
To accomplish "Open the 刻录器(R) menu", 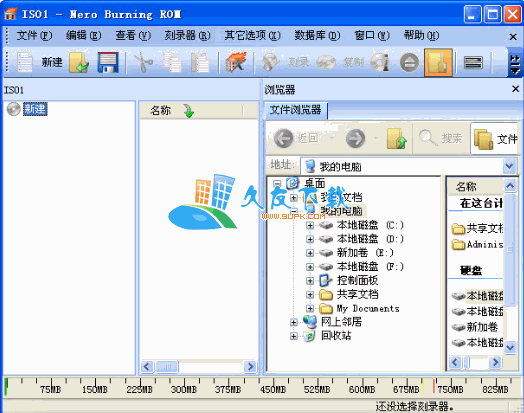I will [187, 35].
